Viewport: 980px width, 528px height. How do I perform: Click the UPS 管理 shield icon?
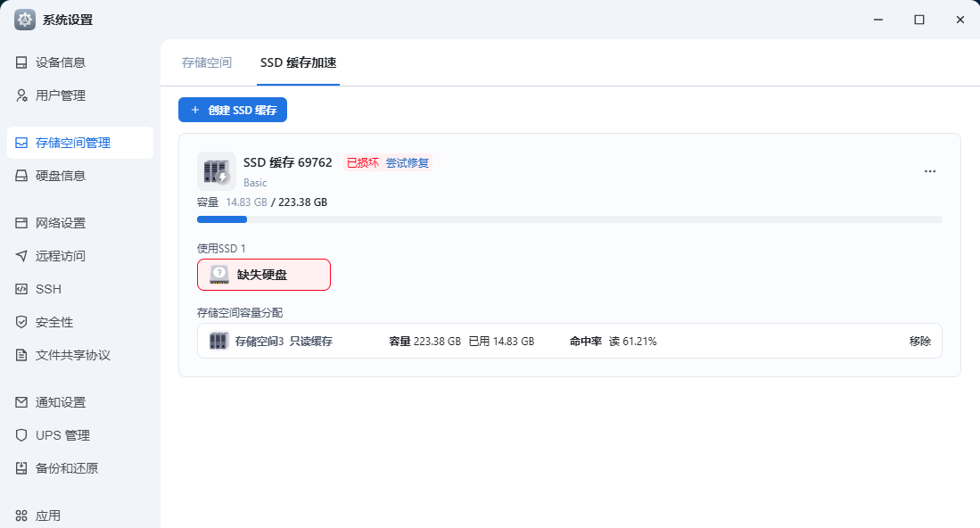21,435
